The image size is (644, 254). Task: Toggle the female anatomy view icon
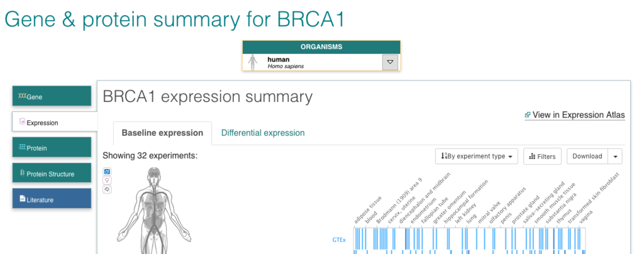tap(107, 180)
